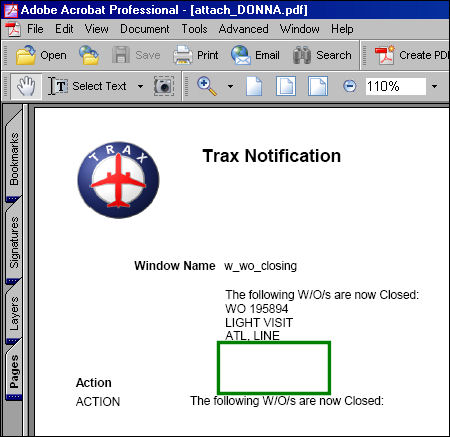Open the Edit menu

pos(64,29)
